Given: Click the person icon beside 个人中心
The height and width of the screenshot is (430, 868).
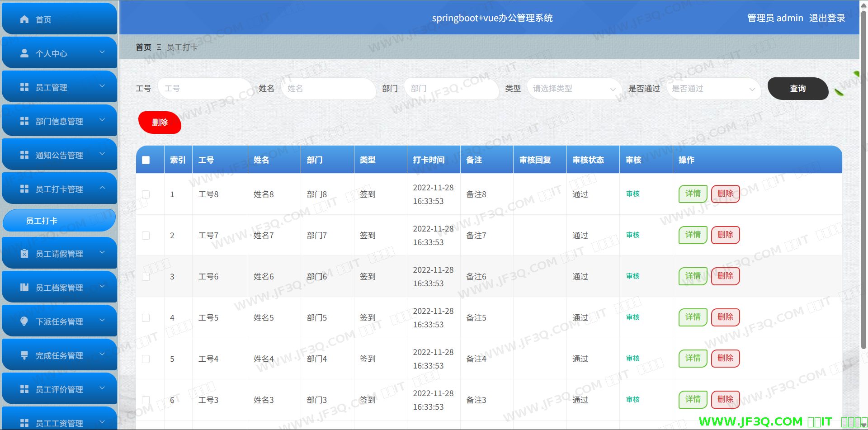Looking at the screenshot, I should (24, 53).
